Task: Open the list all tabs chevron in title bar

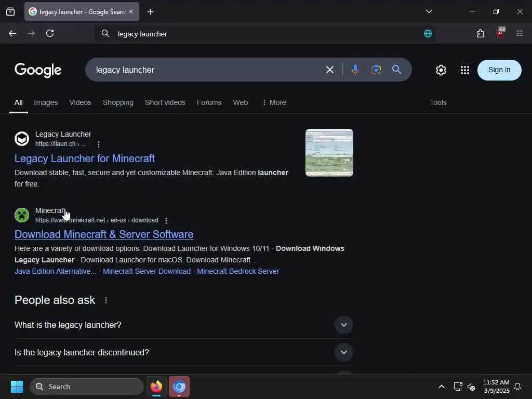Action: [429, 11]
